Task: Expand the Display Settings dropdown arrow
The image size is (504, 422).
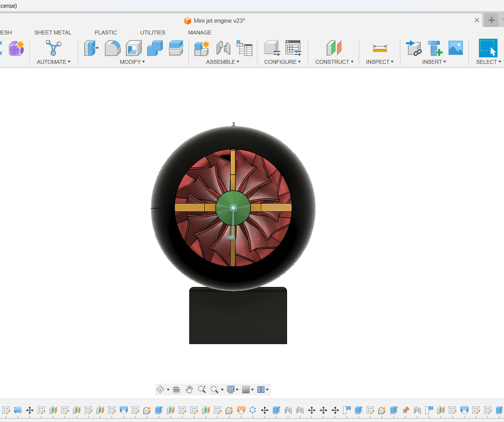Action: [237, 390]
